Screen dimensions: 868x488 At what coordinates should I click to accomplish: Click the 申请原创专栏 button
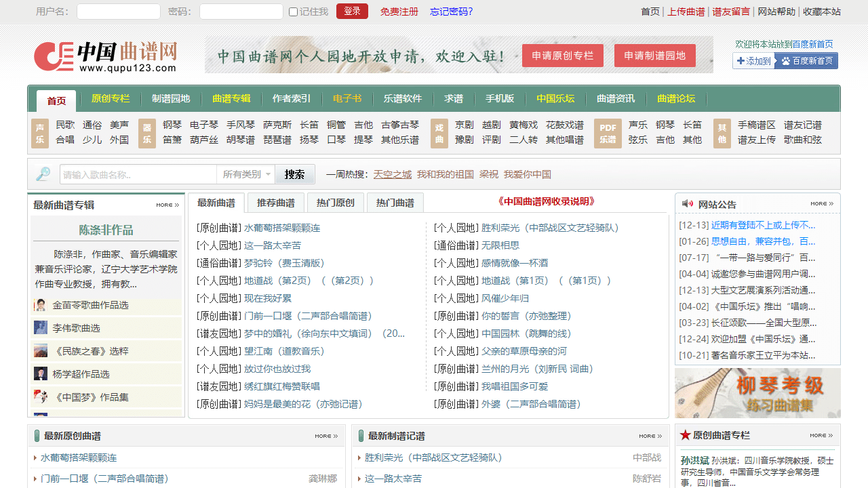point(562,56)
